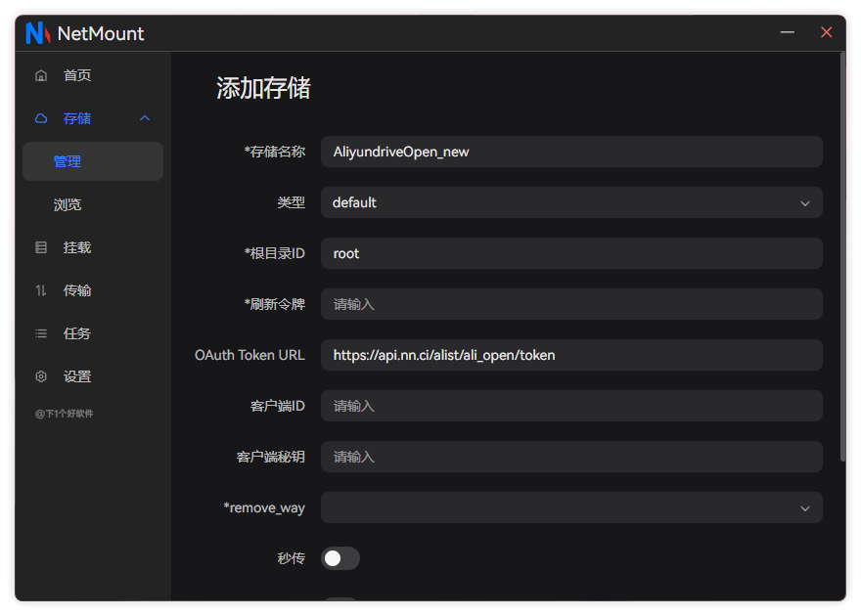Open the 传输 transfer page
The width and height of the screenshot is (861, 616).
pos(93,290)
